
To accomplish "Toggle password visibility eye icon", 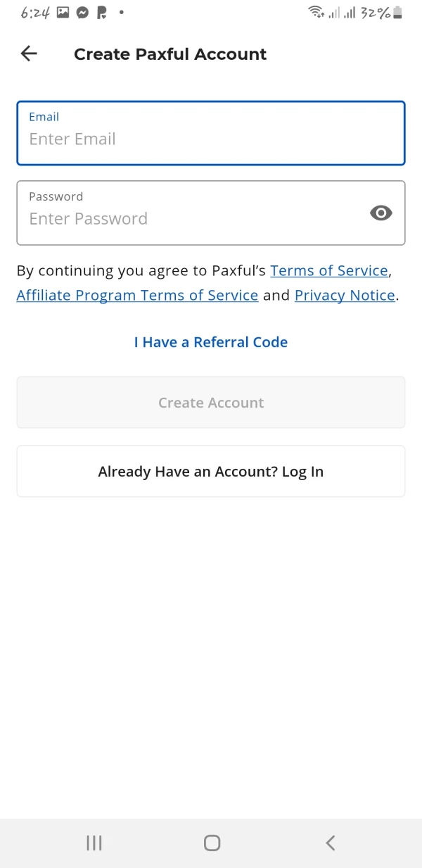I will pos(381,213).
